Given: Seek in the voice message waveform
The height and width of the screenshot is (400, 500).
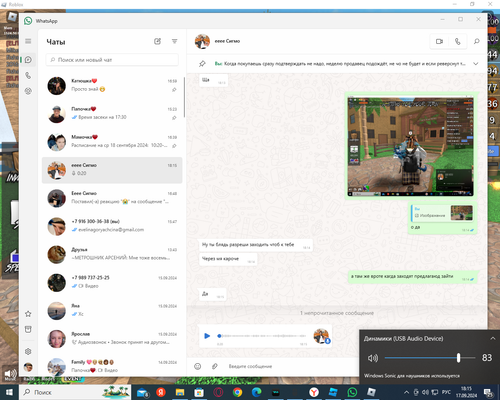Looking at the screenshot, I should (262, 336).
